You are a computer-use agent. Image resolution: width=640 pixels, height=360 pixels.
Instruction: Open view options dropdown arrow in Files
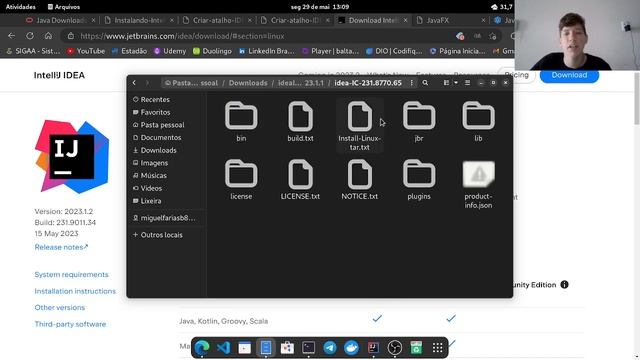point(456,83)
